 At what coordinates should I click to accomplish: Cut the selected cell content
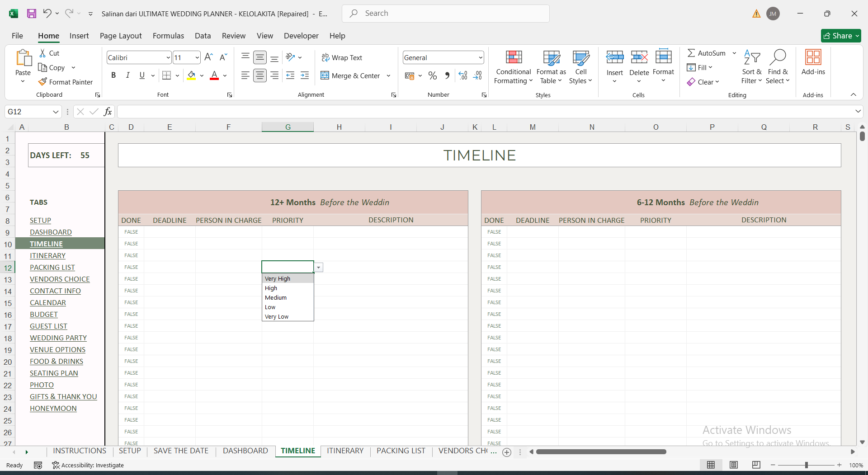[x=49, y=53]
